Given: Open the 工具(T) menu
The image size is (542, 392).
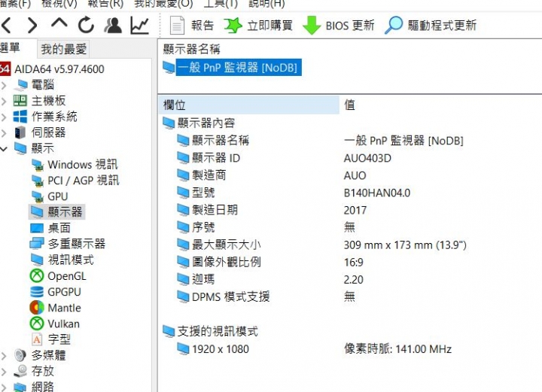Looking at the screenshot, I should tap(221, 4).
